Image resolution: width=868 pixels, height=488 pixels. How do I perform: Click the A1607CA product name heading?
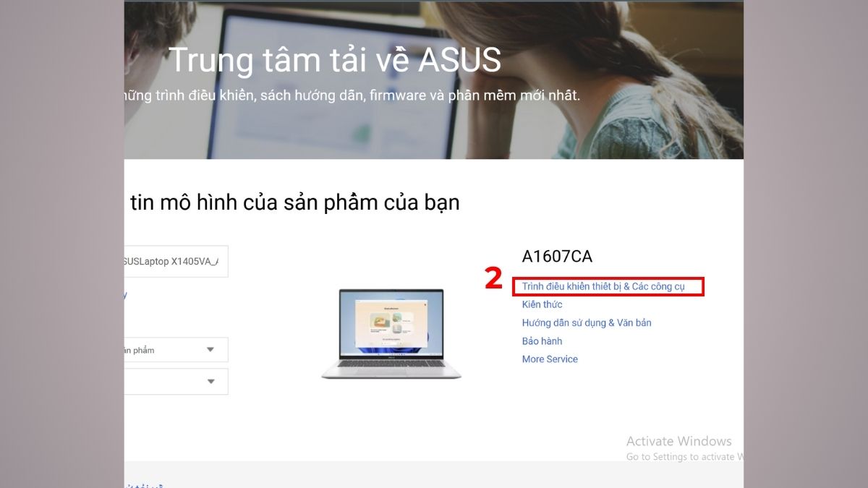[557, 256]
